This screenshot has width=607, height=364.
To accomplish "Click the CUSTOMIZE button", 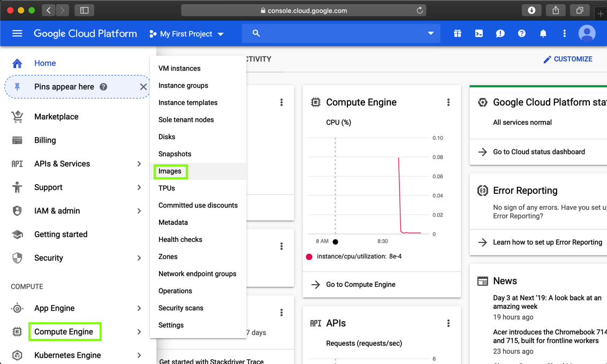I will pyautogui.click(x=567, y=59).
